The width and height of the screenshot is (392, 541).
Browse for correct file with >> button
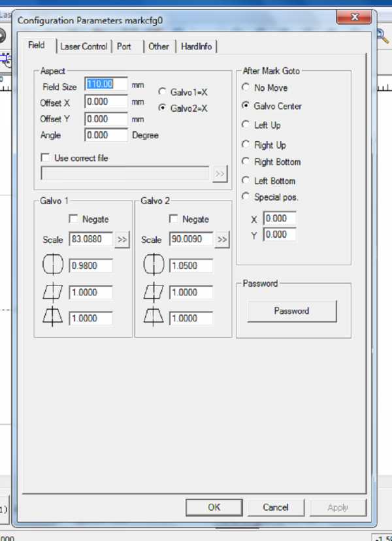tap(220, 174)
